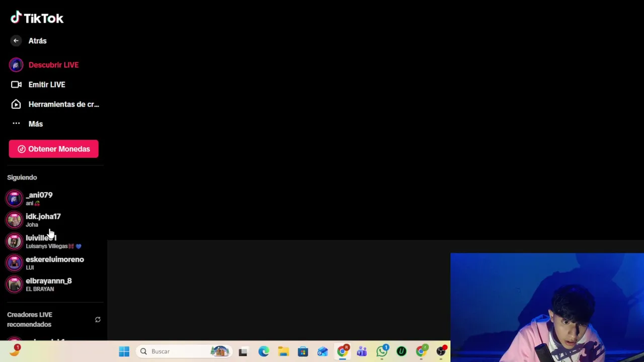Switch to the active Chrome window
Screen dimensions: 644x362
pos(343,351)
